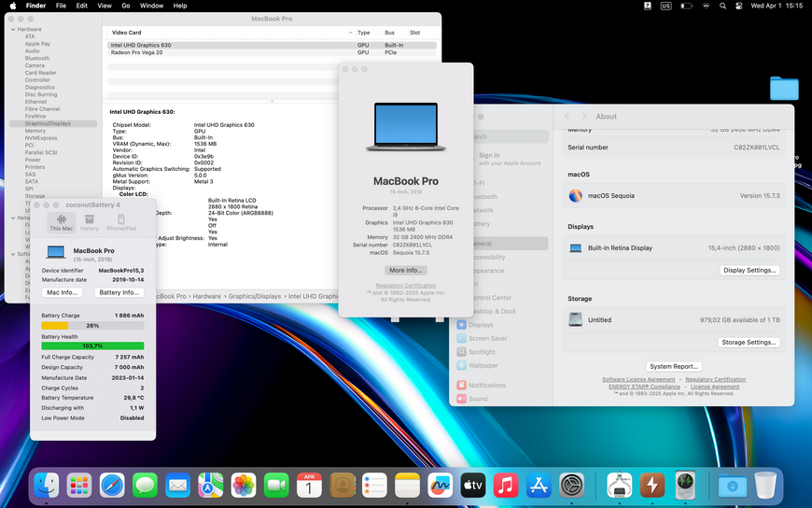
Task: Open the Trash in the Dock
Action: [765, 486]
